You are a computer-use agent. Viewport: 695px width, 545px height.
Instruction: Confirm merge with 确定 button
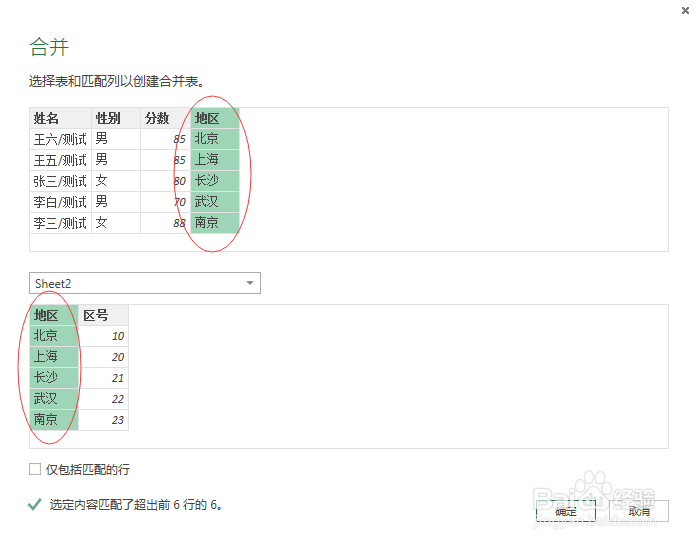click(566, 511)
